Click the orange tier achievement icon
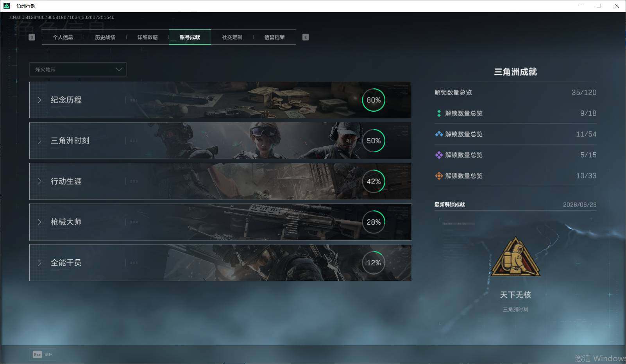Screen dimensions: 626x364 pos(439,176)
